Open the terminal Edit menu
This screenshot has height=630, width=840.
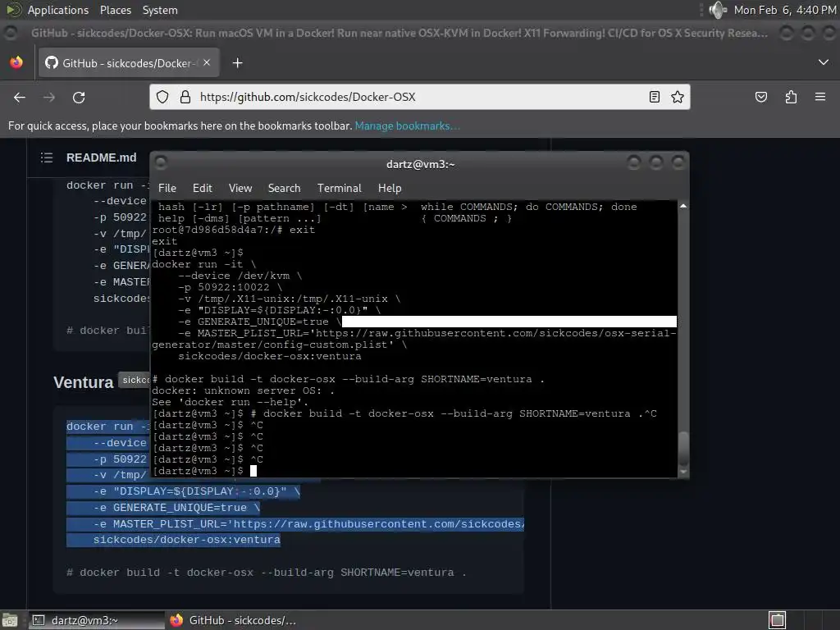(x=202, y=188)
